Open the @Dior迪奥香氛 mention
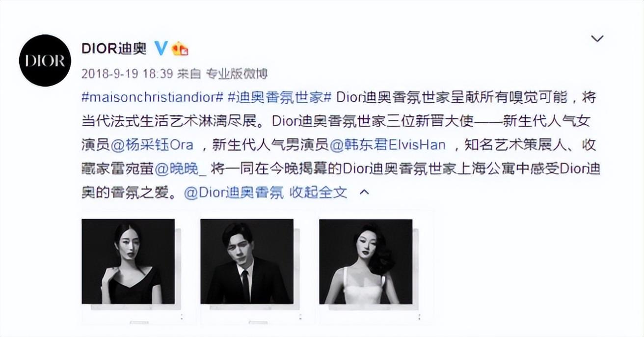Screen dimensions: 644x337 coord(234,192)
